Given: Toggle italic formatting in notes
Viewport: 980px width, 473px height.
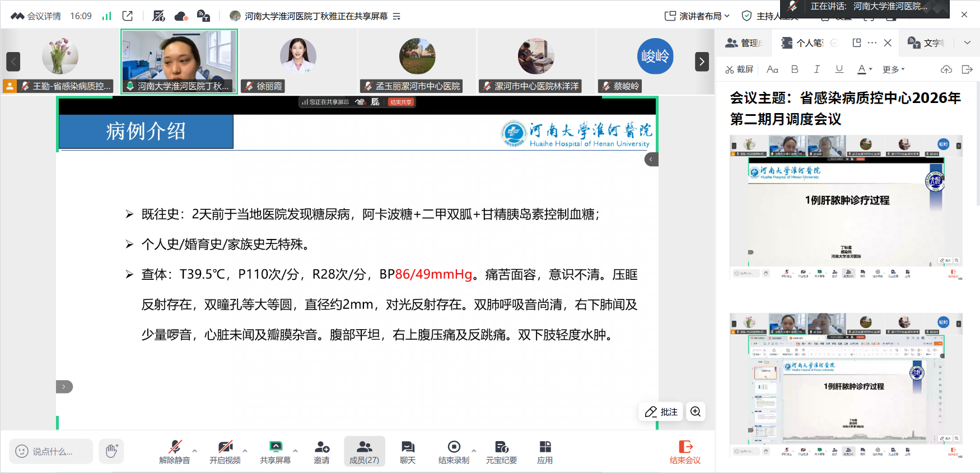Looking at the screenshot, I should pos(816,69).
